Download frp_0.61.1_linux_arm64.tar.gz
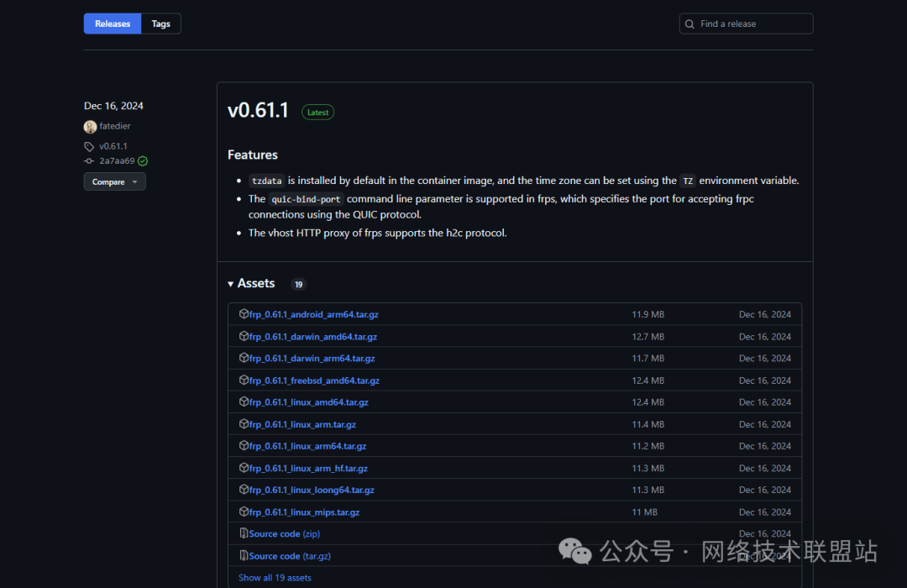 307,446
